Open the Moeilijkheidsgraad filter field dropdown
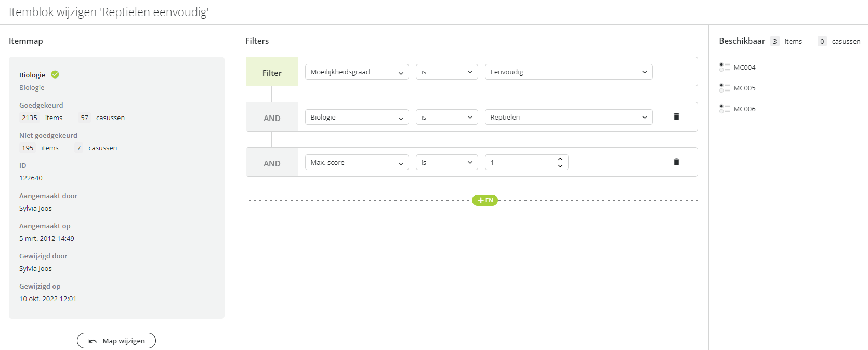Viewport: 868px width, 350px height. (357, 72)
